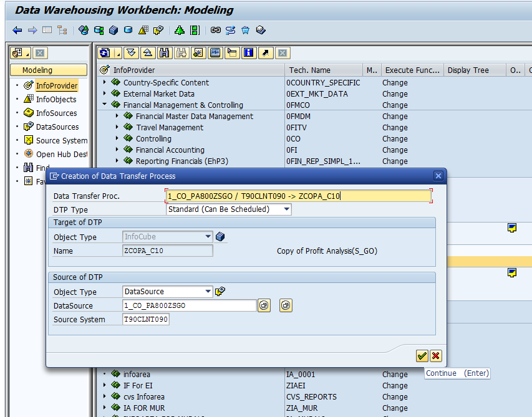Click the CVS_REPORTS tech name cell
The height and width of the screenshot is (417, 532).
[311, 396]
